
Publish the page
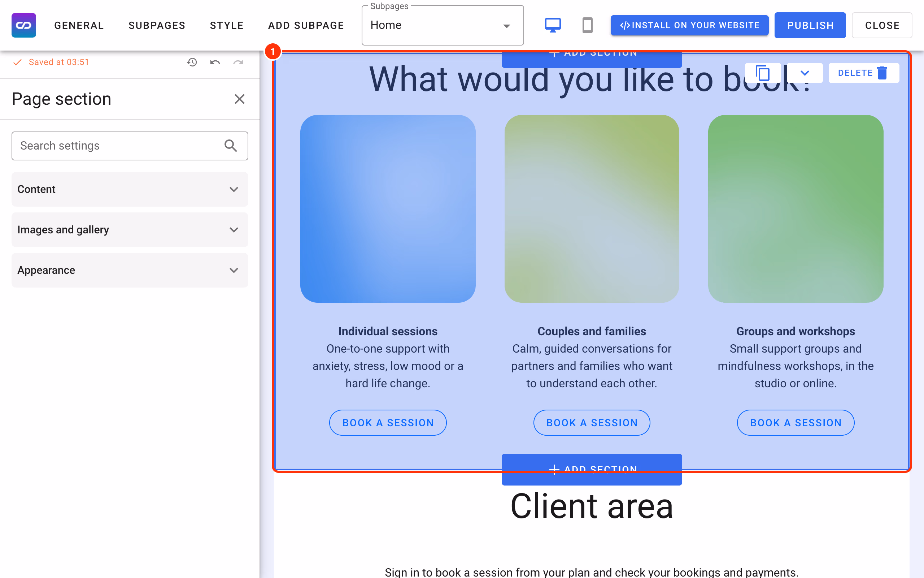pos(810,25)
